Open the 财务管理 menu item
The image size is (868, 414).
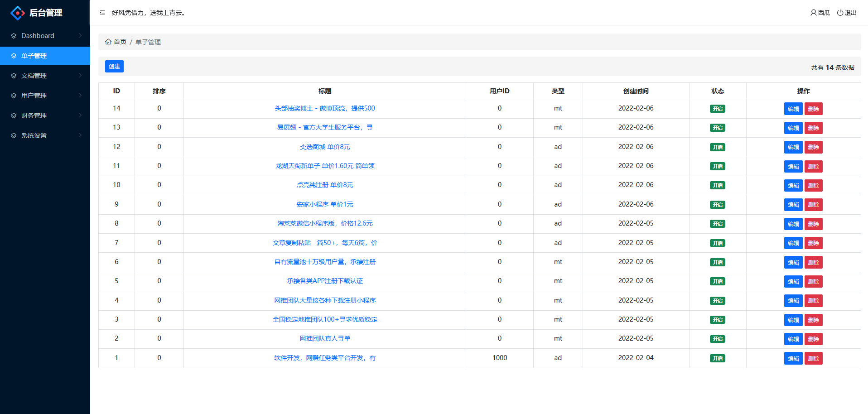(34, 116)
